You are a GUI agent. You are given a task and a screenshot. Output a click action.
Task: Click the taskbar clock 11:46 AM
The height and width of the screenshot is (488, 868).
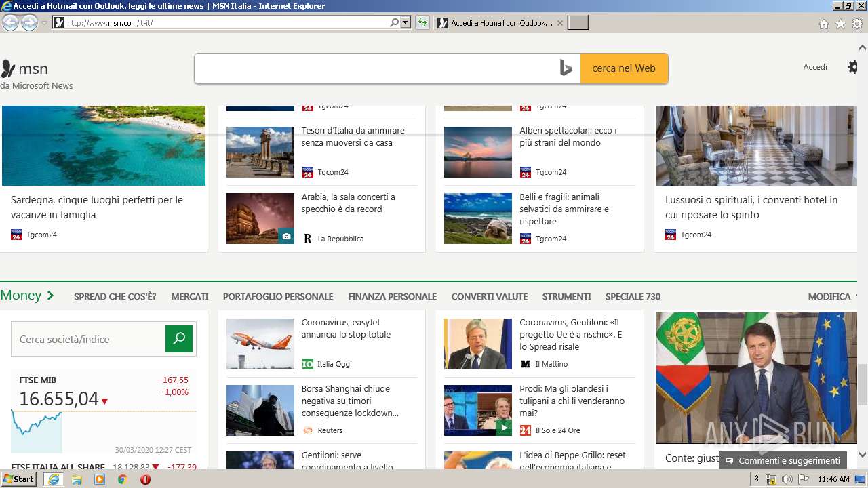click(x=833, y=479)
